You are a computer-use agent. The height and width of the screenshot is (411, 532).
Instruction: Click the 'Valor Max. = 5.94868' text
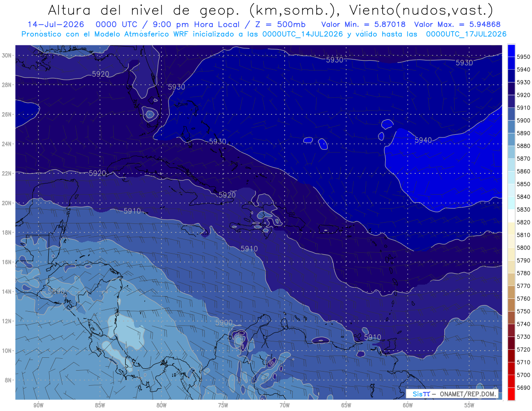pos(457,24)
